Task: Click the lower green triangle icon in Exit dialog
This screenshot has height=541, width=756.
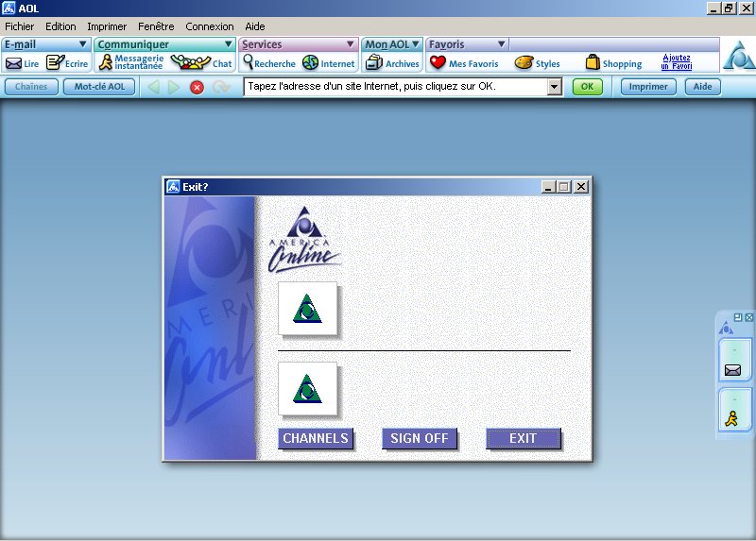Action: [308, 389]
